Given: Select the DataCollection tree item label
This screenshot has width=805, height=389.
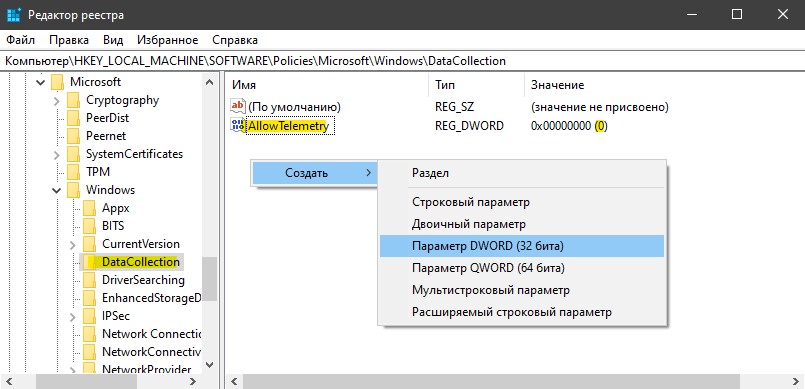Looking at the screenshot, I should [x=140, y=262].
